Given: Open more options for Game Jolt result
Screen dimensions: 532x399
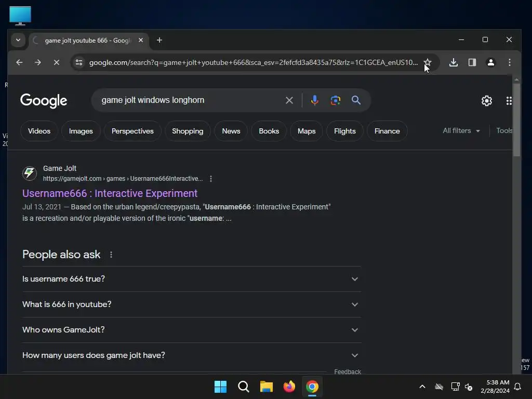Looking at the screenshot, I should tap(211, 179).
